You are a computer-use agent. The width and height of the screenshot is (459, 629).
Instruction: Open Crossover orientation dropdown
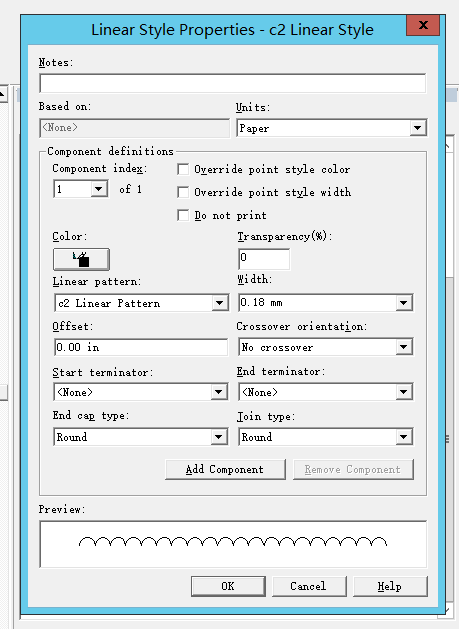(326, 347)
